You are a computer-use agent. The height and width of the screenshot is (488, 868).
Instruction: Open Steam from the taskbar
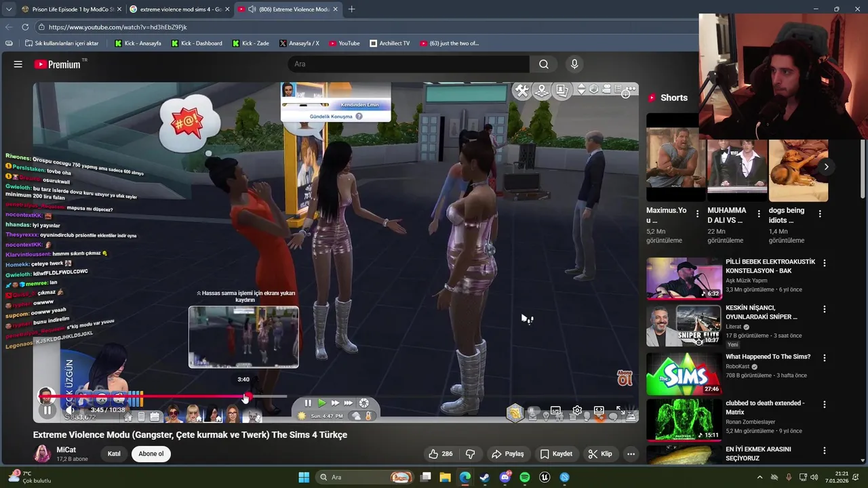(485, 477)
